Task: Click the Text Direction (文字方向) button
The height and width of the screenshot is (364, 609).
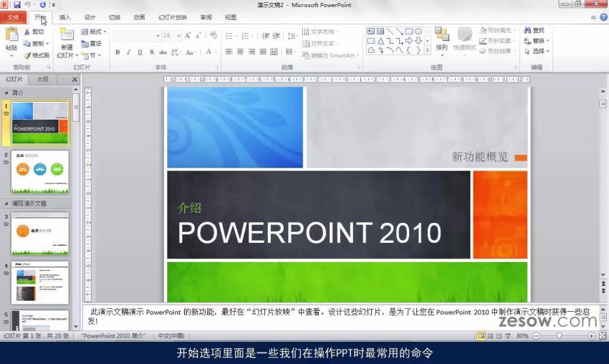Action: click(320, 32)
